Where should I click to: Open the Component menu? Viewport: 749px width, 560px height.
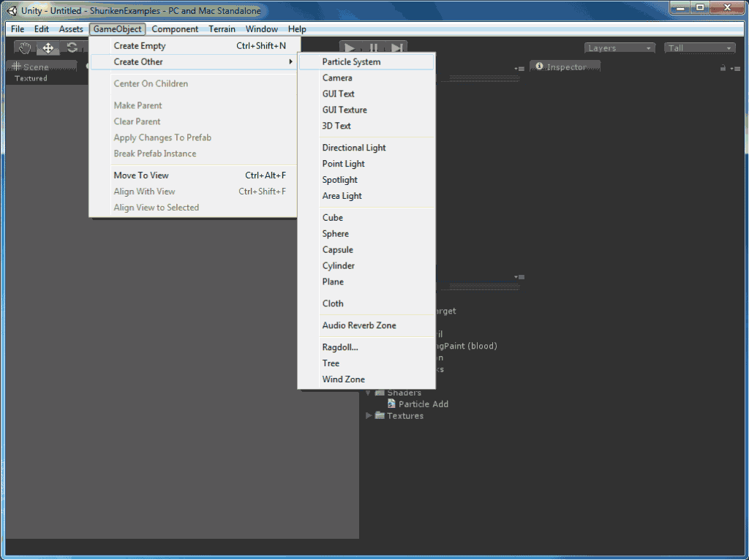(175, 29)
